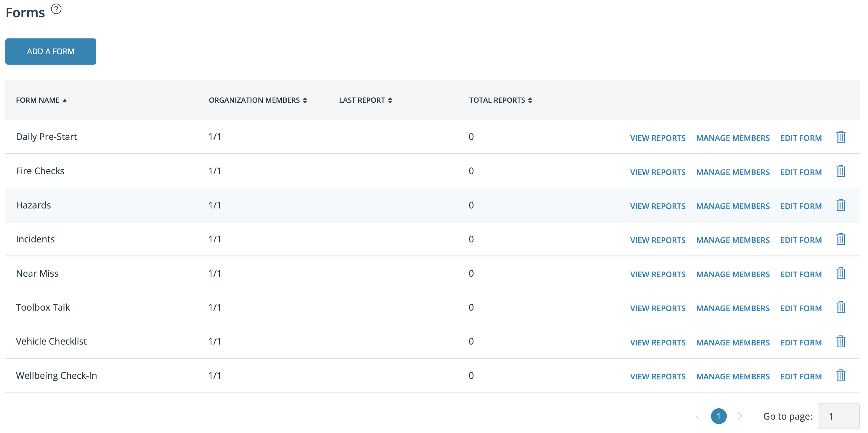Sort the table by Form Name
868x433 pixels.
41,100
